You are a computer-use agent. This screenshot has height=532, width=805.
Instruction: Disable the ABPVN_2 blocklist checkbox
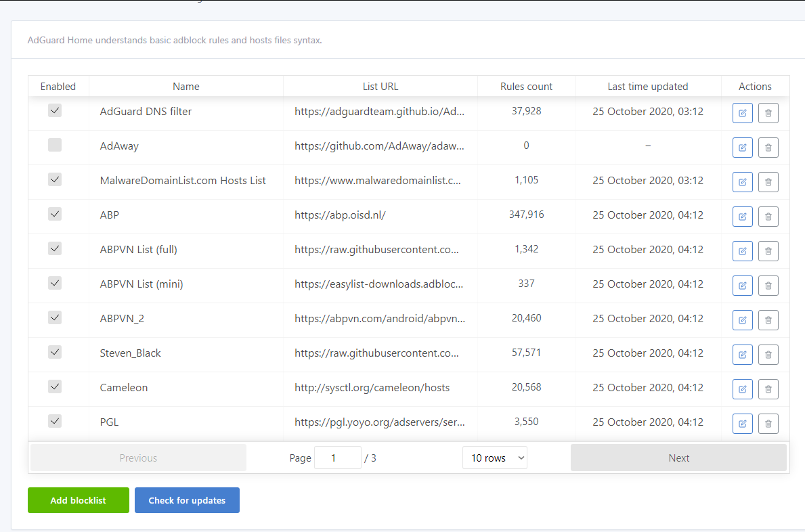55,317
